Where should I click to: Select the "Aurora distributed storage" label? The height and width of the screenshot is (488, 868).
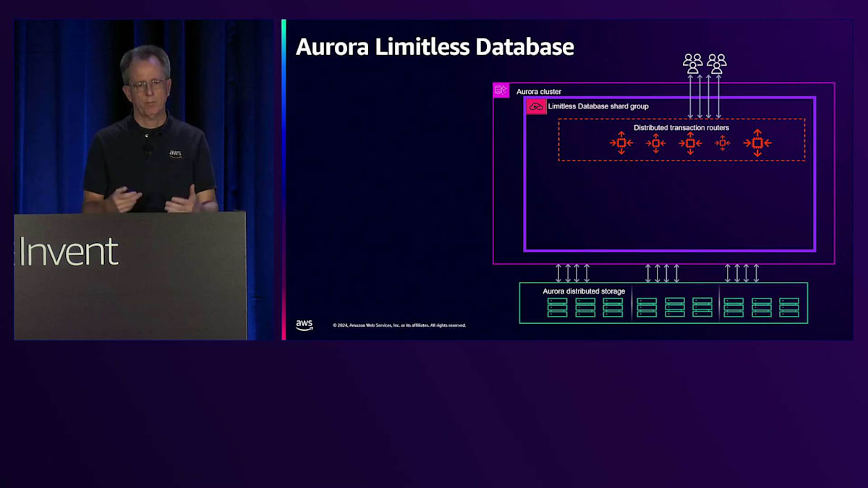click(584, 291)
